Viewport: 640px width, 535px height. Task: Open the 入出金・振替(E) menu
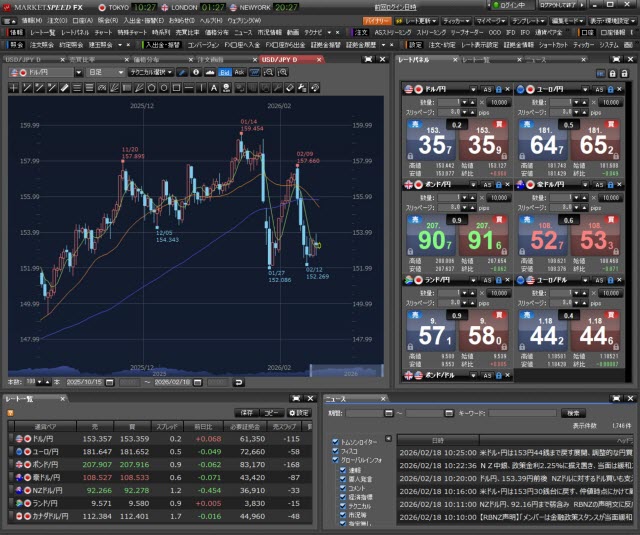point(143,20)
